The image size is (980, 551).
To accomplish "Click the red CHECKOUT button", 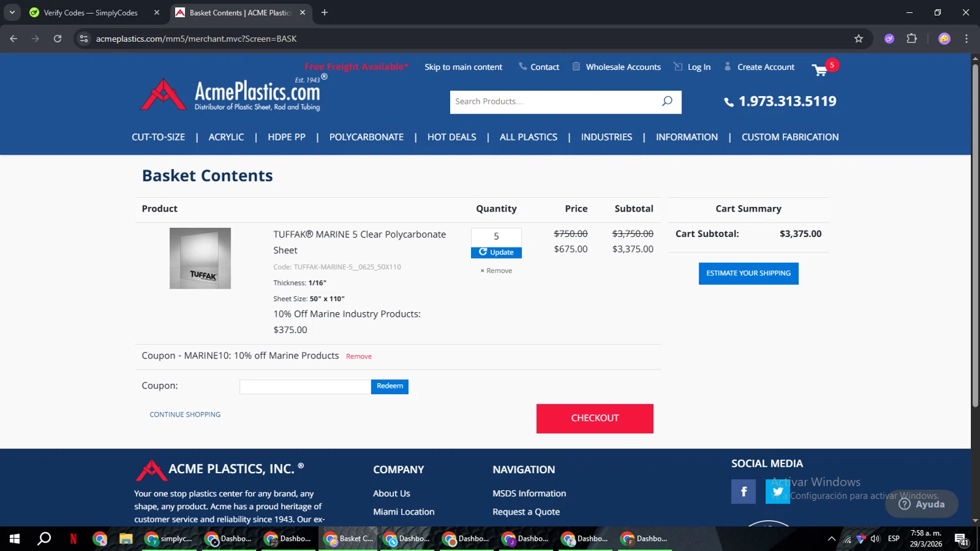I will point(595,418).
